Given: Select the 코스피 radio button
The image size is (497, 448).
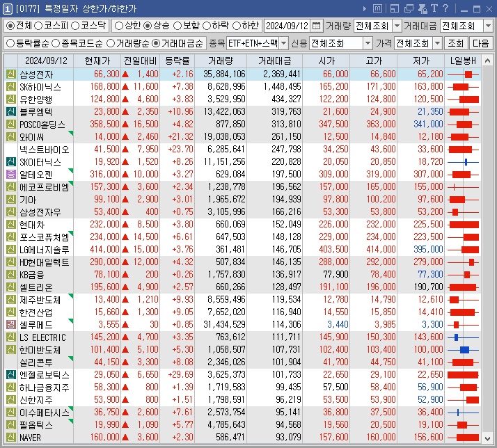Looking at the screenshot, I should pyautogui.click(x=38, y=26).
